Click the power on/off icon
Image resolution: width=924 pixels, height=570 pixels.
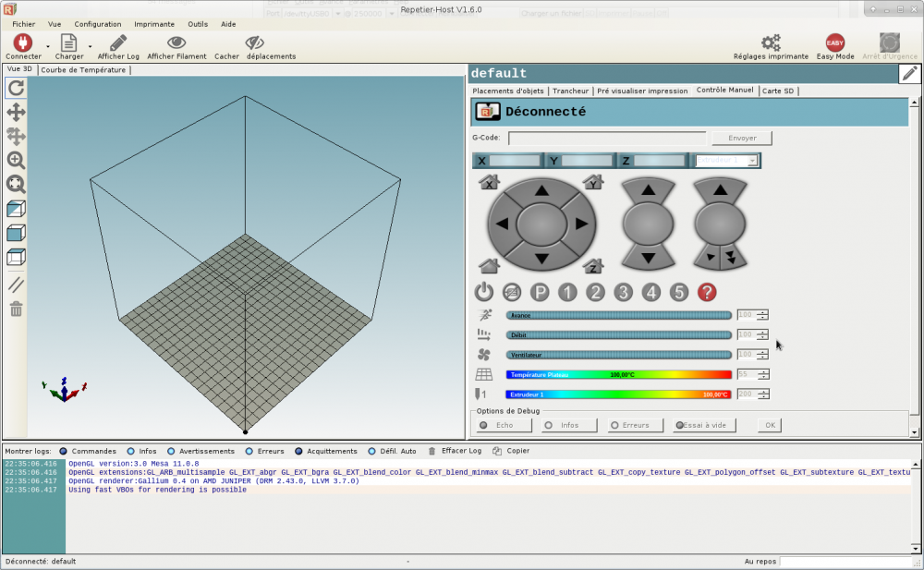point(484,292)
